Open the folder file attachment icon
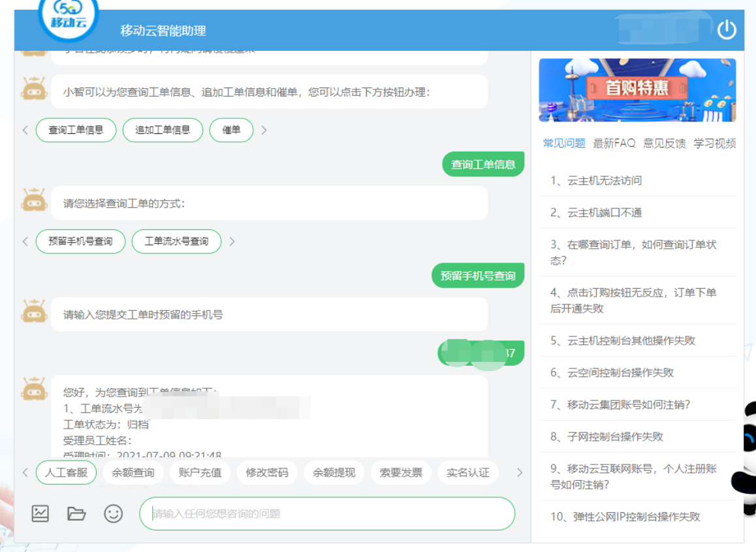 click(76, 514)
